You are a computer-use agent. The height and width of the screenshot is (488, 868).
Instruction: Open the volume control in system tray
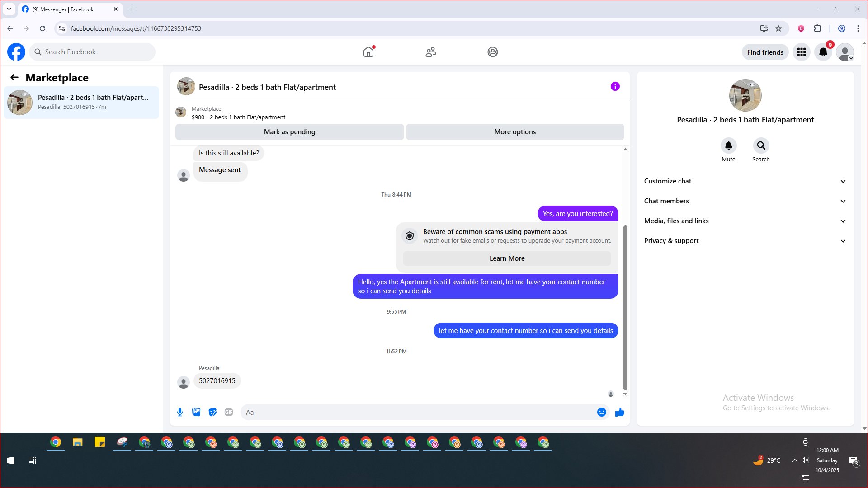805,460
